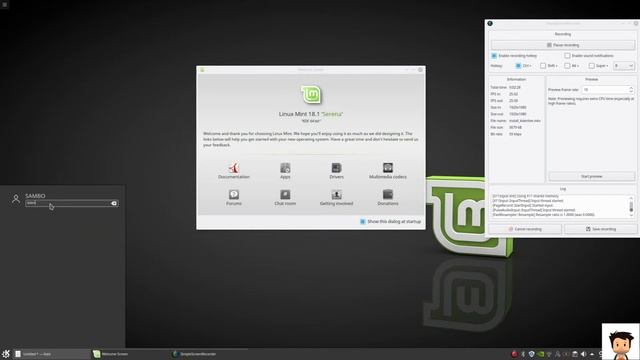Viewport: 640px width, 360px height.
Task: Click the blue shield tray icon
Action: click(x=531, y=354)
